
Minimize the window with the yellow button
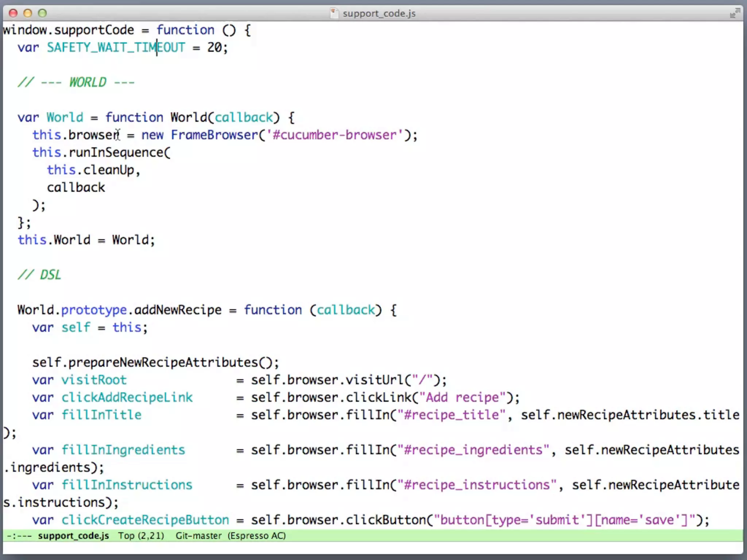28,13
